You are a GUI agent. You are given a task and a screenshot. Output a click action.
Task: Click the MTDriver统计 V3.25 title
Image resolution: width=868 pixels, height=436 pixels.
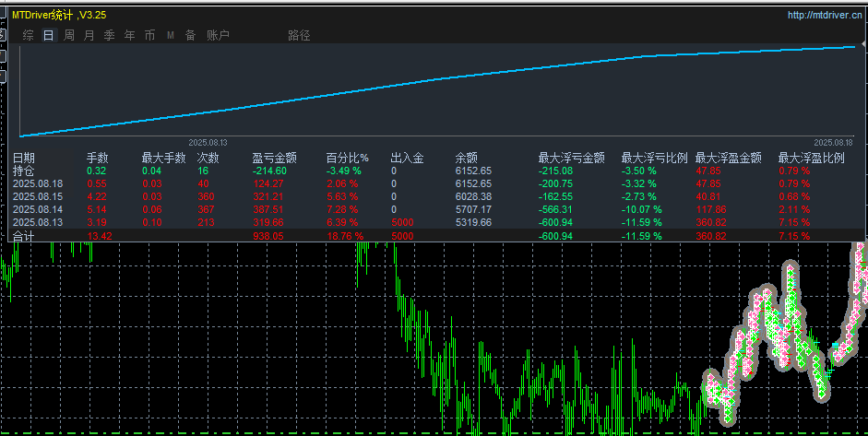click(x=59, y=15)
